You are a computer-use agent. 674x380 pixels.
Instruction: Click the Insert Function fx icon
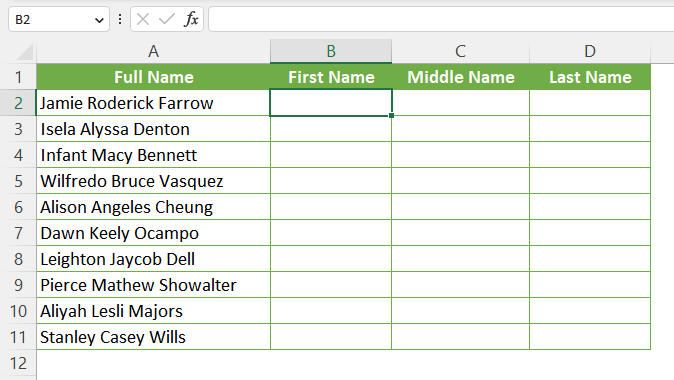pos(191,19)
